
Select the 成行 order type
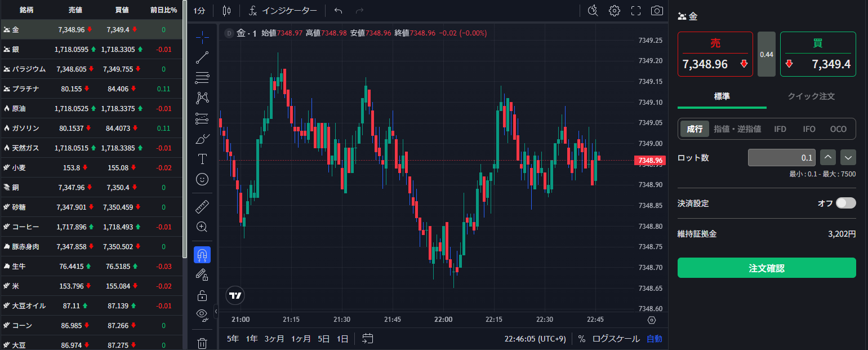pyautogui.click(x=695, y=129)
